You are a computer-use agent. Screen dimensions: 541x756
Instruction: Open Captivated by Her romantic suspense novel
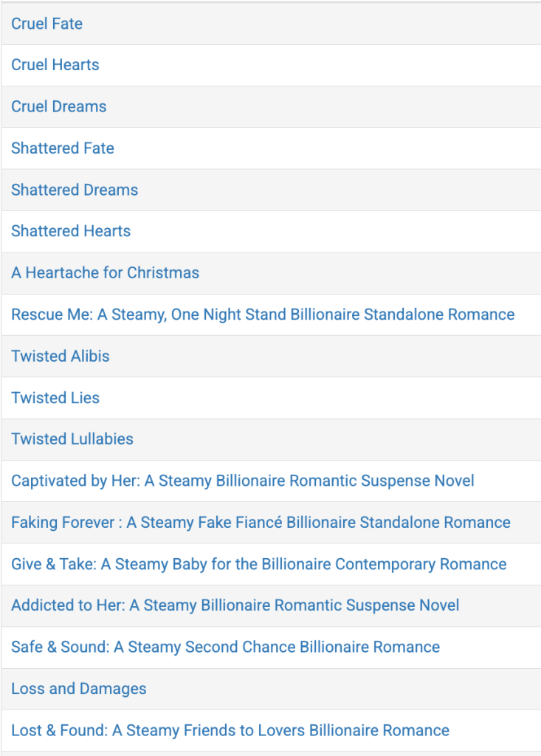click(x=243, y=481)
